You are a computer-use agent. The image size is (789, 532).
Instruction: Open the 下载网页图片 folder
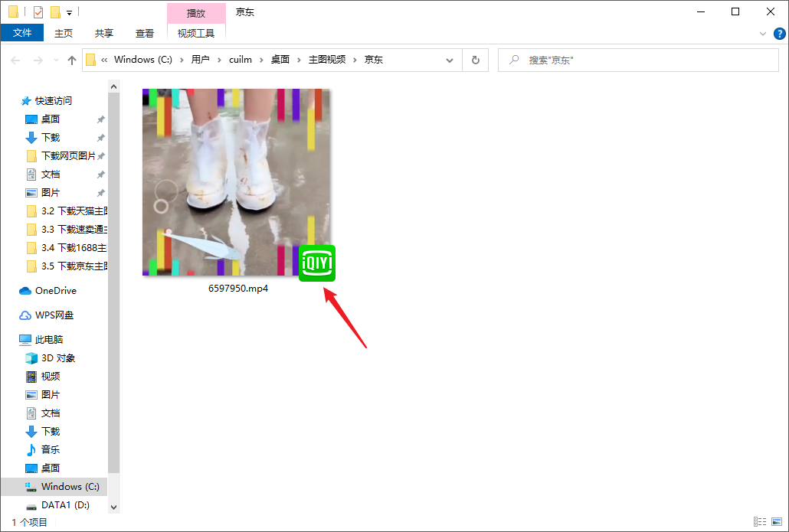68,156
